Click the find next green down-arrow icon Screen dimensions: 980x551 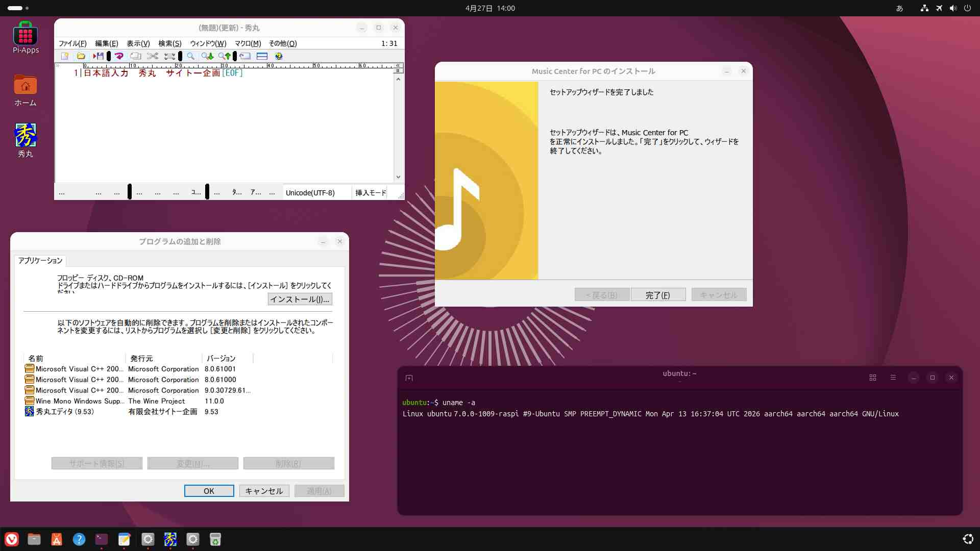207,56
